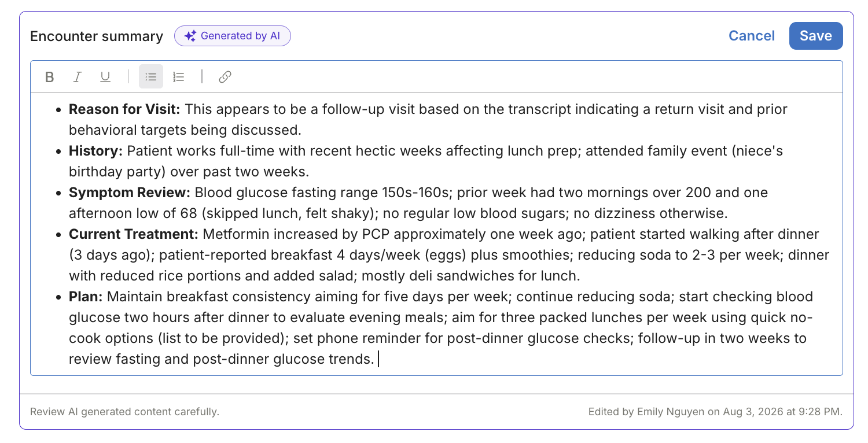Click the Review AI generated content notice

click(x=124, y=412)
